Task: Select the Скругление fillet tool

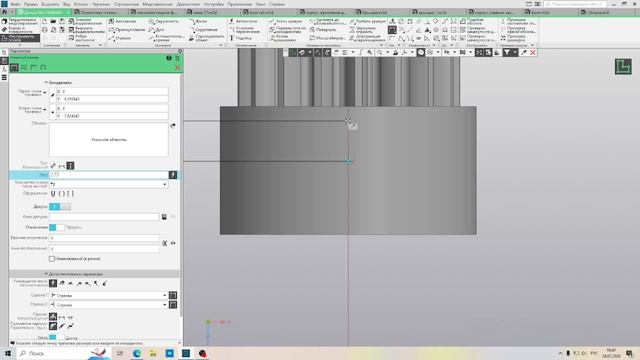Action: pos(203,30)
